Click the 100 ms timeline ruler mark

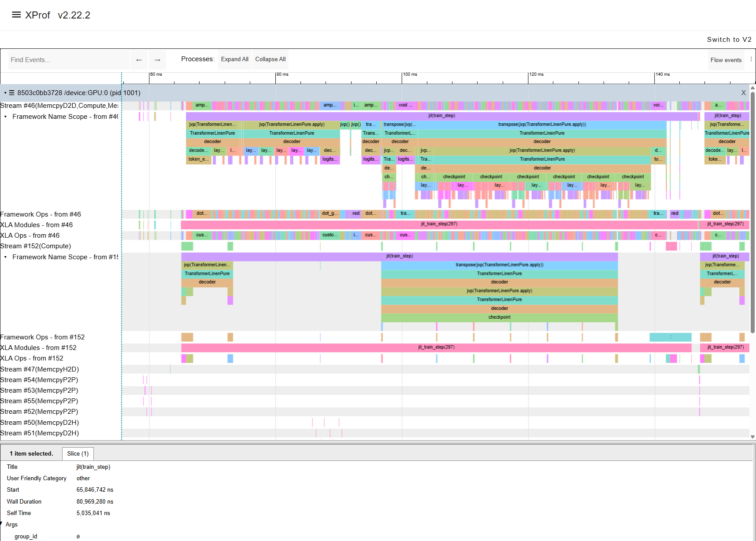410,74
